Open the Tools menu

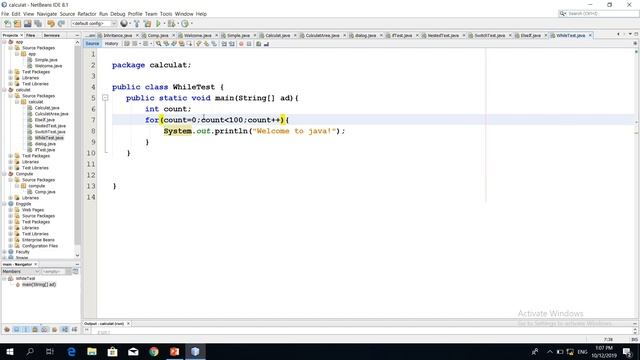click(166, 14)
